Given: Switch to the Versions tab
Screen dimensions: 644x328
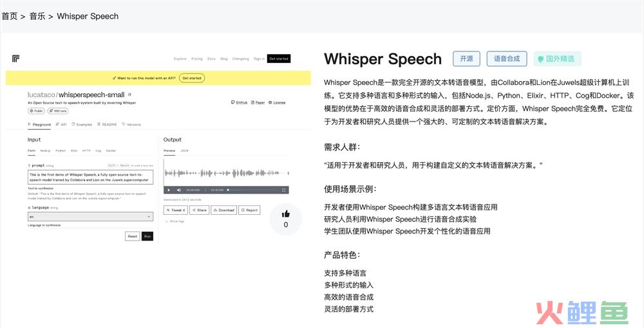Looking at the screenshot, I should pyautogui.click(x=131, y=124).
